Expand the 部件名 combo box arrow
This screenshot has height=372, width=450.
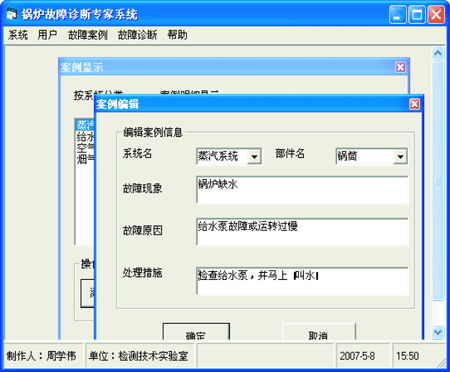(400, 156)
